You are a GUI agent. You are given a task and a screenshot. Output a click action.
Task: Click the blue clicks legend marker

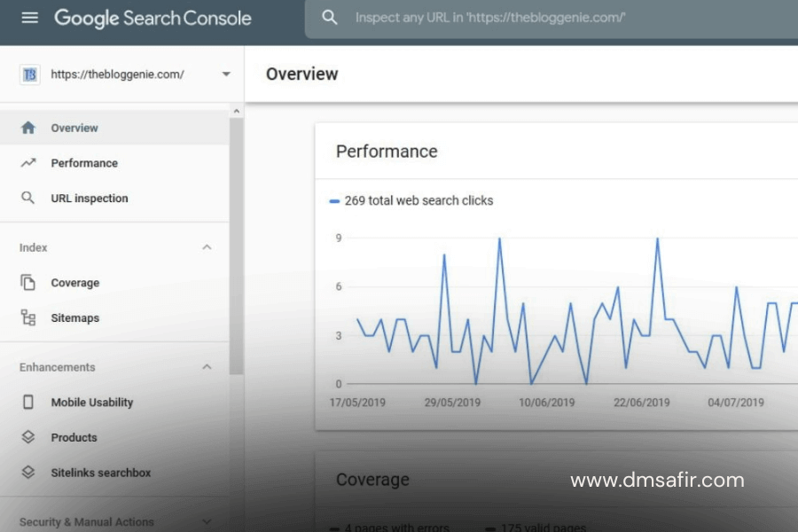[334, 201]
